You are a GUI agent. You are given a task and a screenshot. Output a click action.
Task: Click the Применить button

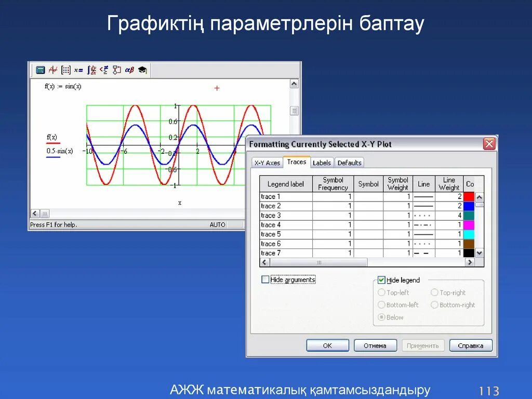coord(423,345)
